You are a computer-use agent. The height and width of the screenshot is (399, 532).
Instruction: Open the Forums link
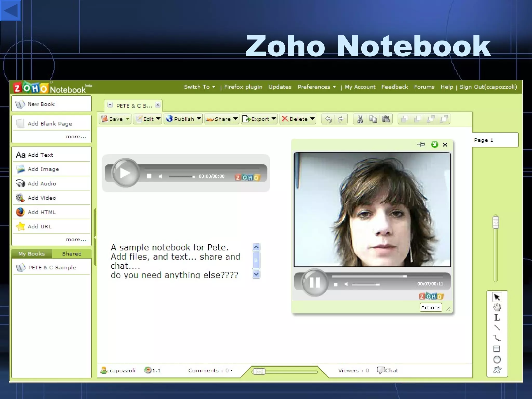coord(424,87)
